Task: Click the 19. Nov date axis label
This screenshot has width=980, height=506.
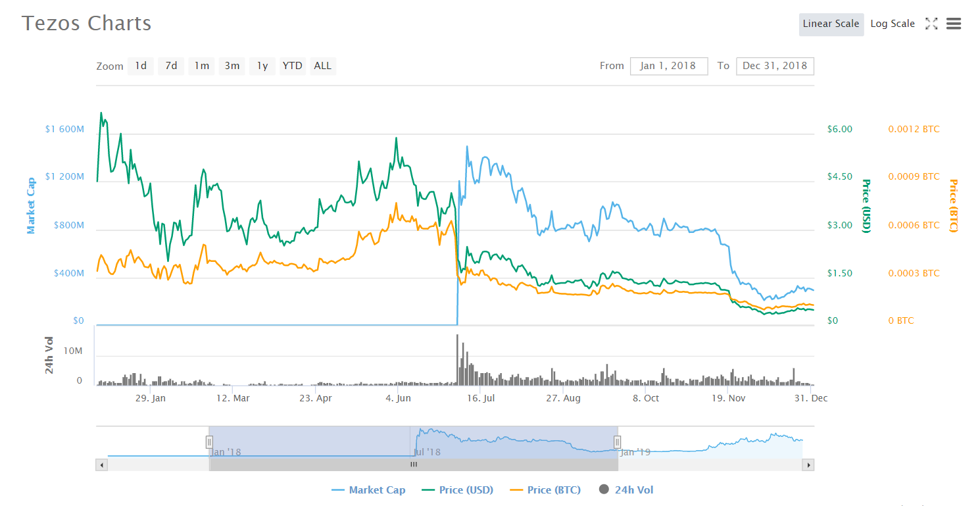Action: 729,398
